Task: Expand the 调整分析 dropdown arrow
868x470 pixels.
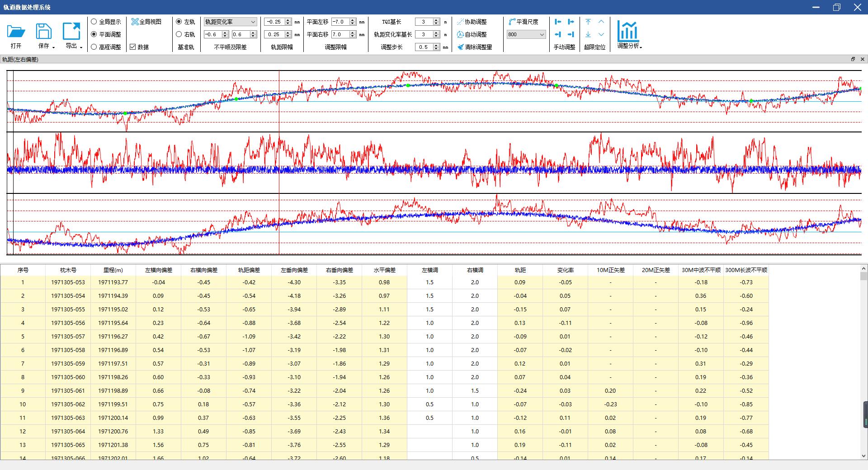Action: point(641,47)
